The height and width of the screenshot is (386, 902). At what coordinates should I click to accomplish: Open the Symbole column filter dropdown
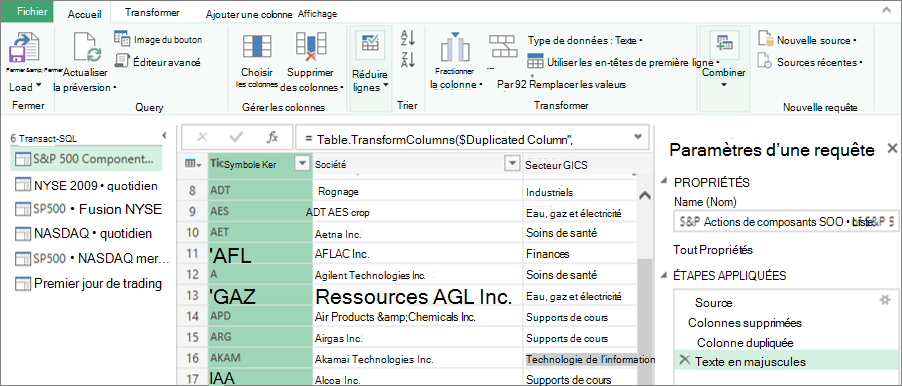302,164
